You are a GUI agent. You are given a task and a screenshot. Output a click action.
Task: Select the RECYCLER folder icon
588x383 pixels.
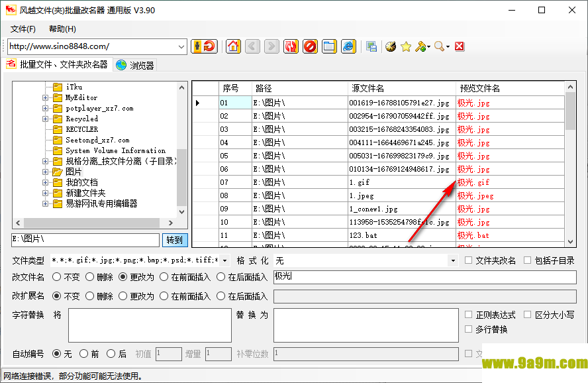tap(58, 129)
